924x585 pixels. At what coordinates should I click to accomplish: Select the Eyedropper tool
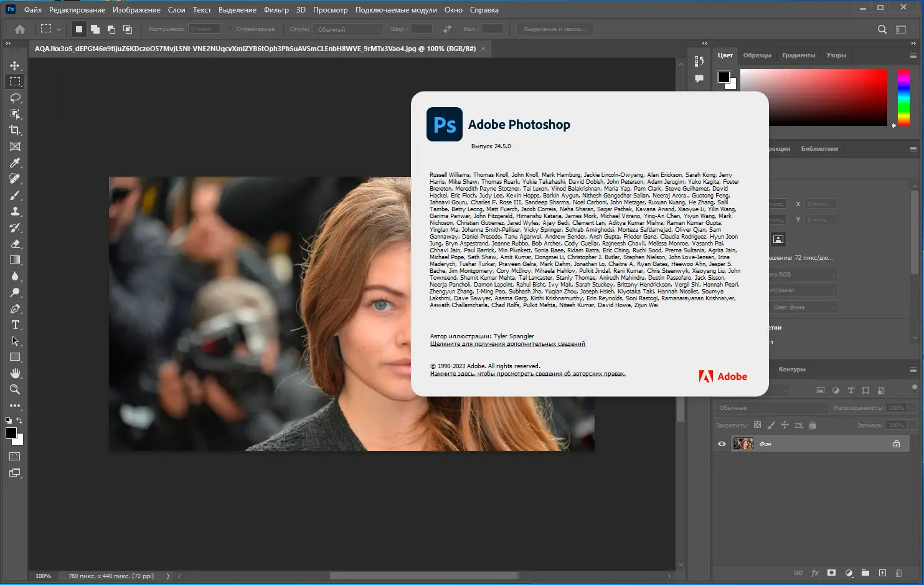coord(14,163)
